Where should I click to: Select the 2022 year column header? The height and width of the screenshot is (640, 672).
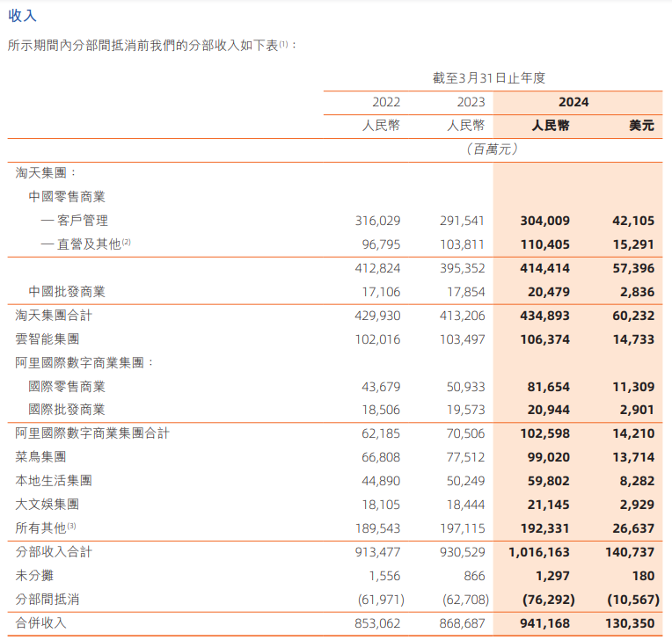pyautogui.click(x=386, y=102)
